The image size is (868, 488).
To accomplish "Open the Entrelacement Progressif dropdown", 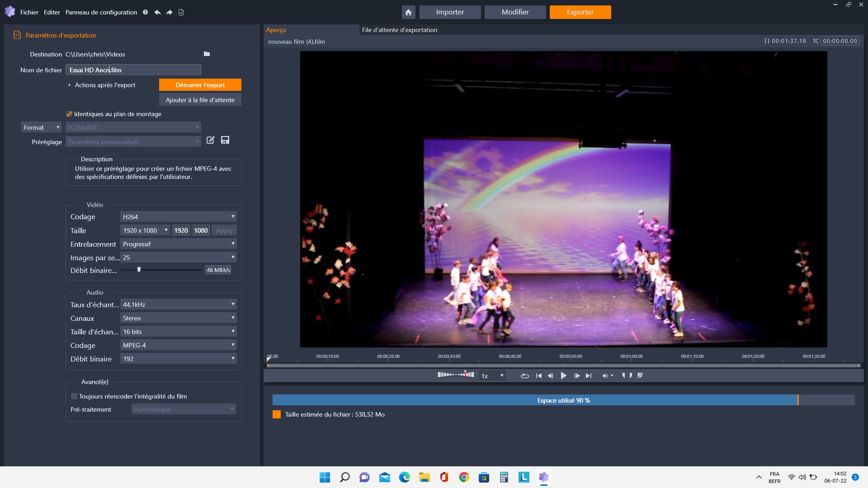I will [x=178, y=244].
